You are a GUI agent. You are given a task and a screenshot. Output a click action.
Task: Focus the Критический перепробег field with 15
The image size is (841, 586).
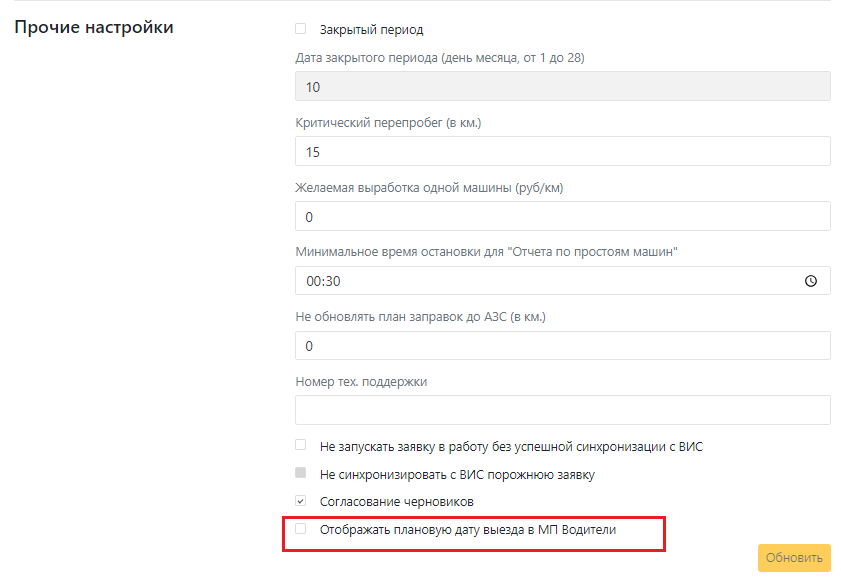click(x=563, y=151)
